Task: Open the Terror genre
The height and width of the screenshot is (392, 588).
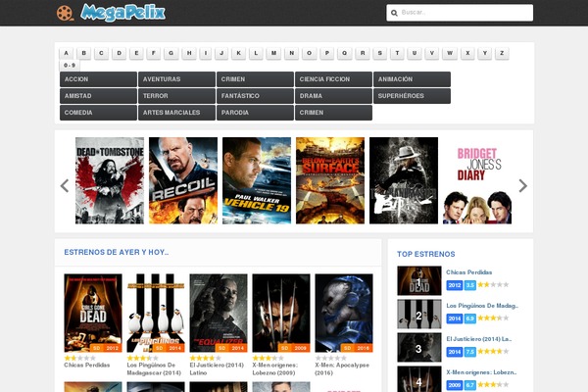Action: [176, 96]
